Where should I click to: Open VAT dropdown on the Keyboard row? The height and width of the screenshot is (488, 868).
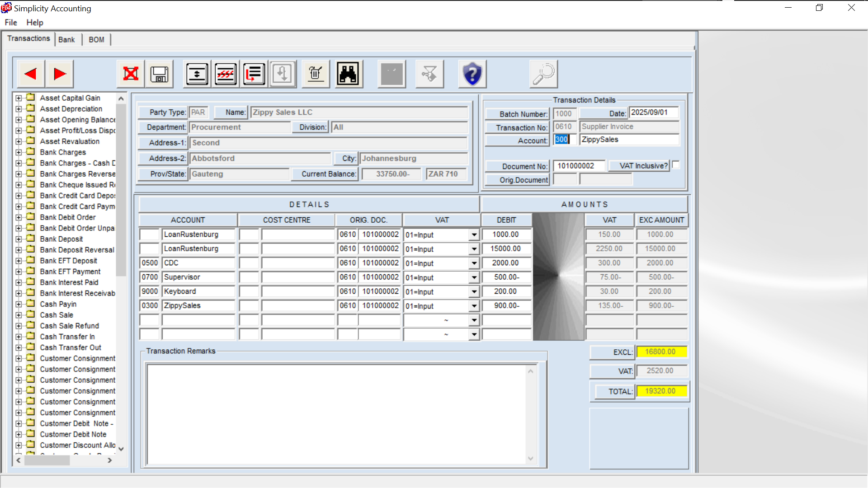473,292
